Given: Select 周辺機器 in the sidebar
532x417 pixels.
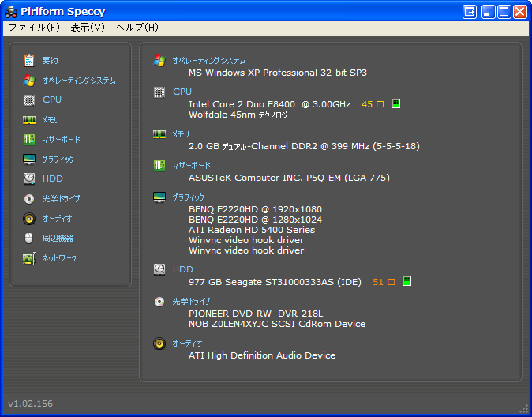Looking at the screenshot, I should [x=58, y=238].
